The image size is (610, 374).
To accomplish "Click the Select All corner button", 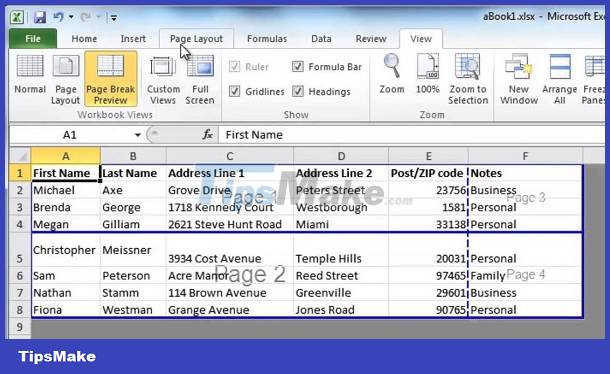I will point(20,156).
